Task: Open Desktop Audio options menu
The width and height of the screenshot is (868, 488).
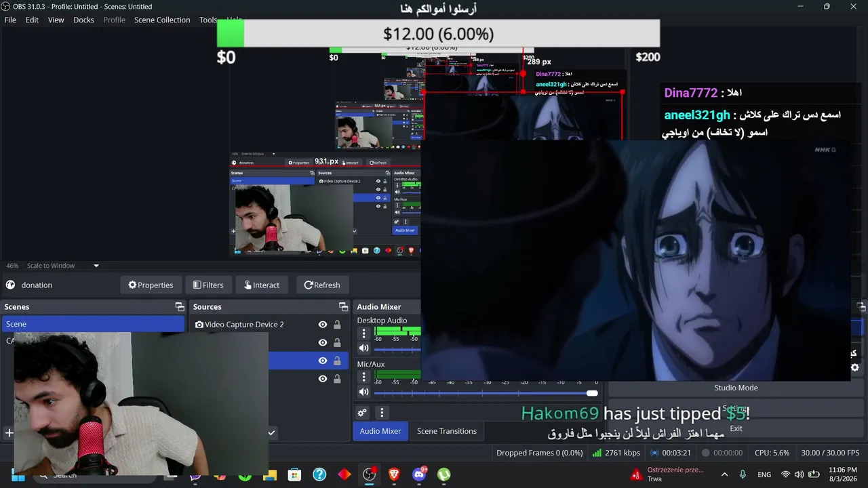Action: point(363,333)
